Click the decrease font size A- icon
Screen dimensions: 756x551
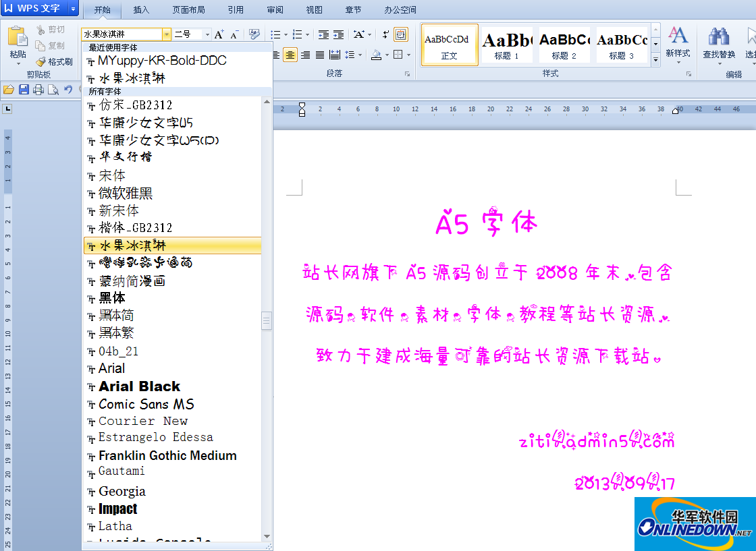point(234,34)
